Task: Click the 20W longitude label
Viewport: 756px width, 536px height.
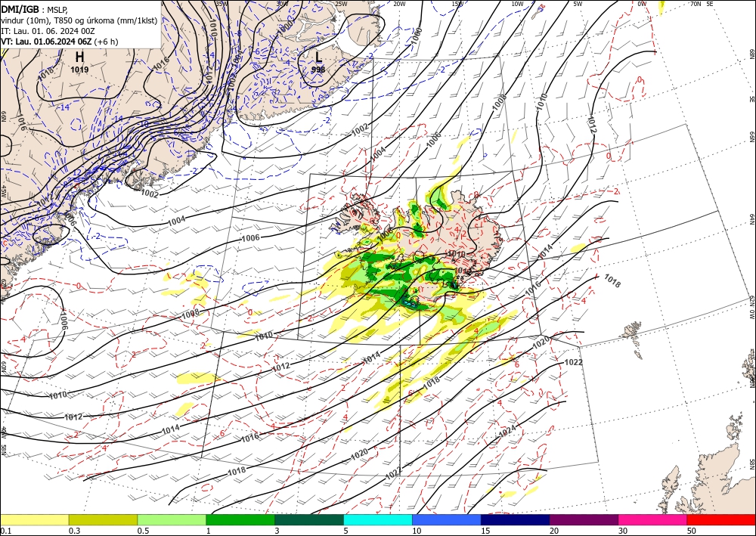Action: coord(399,4)
